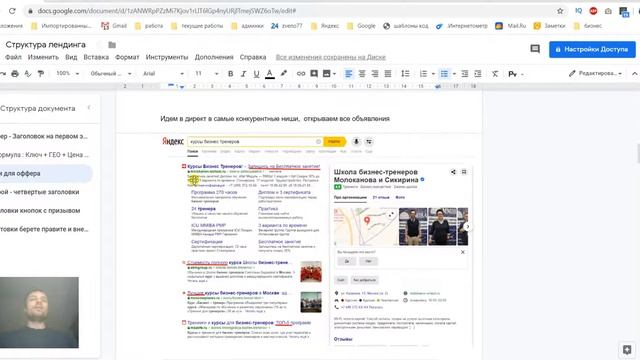640x360 pixels.
Task: Open the Инструменты menu
Action: pyautogui.click(x=167, y=57)
